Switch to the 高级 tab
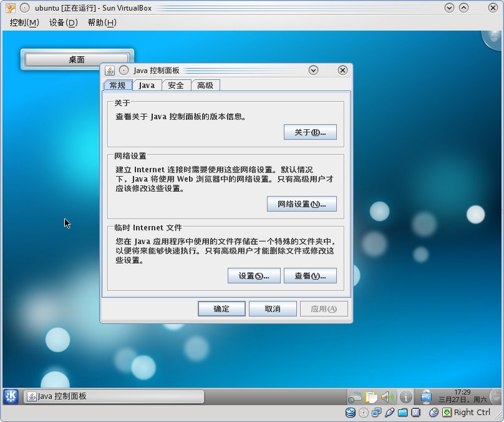 (205, 86)
